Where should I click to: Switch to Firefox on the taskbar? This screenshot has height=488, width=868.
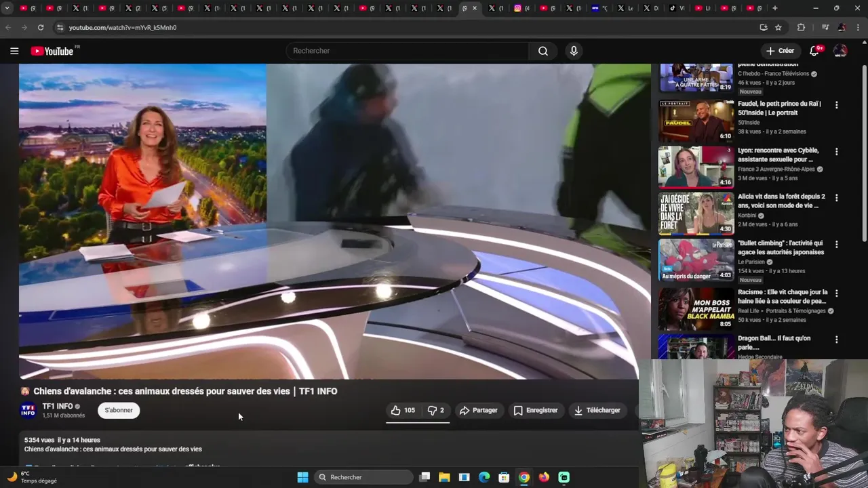coord(544,477)
